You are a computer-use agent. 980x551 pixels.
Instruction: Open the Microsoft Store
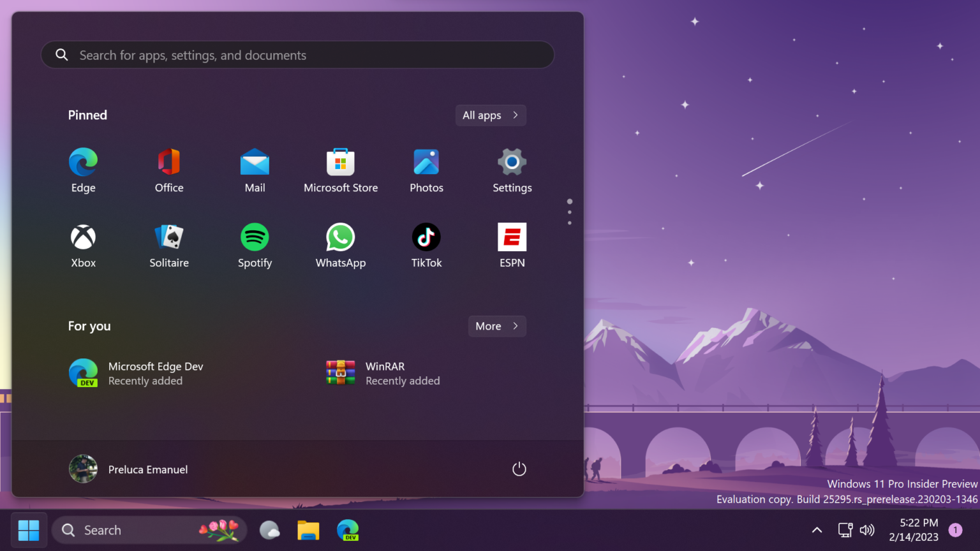point(341,170)
